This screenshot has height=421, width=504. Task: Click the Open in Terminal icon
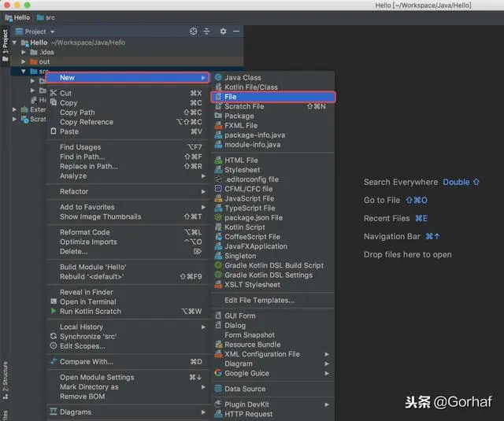pos(54,301)
